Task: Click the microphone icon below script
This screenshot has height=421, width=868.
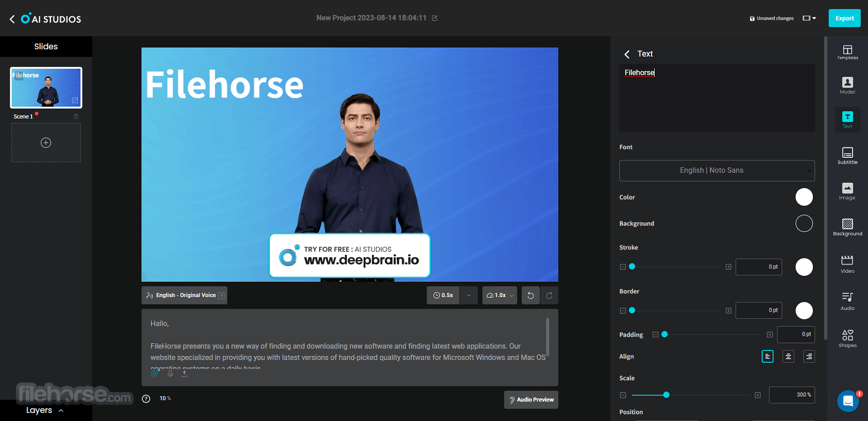Action: click(170, 373)
